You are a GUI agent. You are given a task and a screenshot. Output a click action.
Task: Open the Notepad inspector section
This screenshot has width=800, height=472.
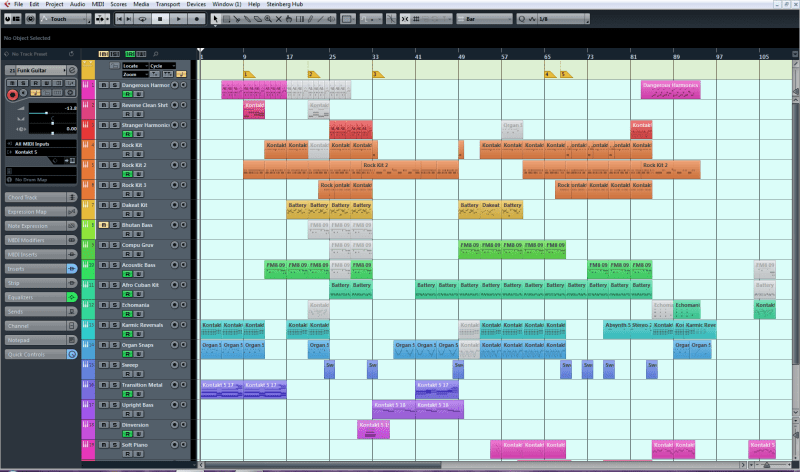(x=41, y=340)
